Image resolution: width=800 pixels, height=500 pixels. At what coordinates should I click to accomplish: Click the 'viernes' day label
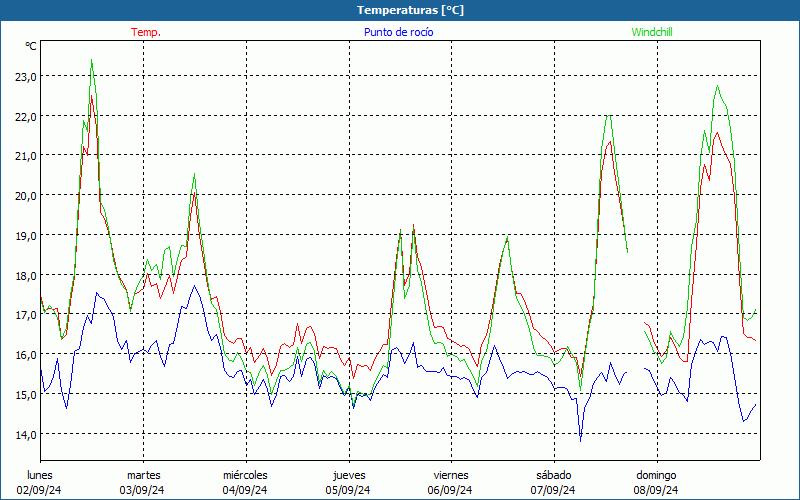click(x=451, y=475)
